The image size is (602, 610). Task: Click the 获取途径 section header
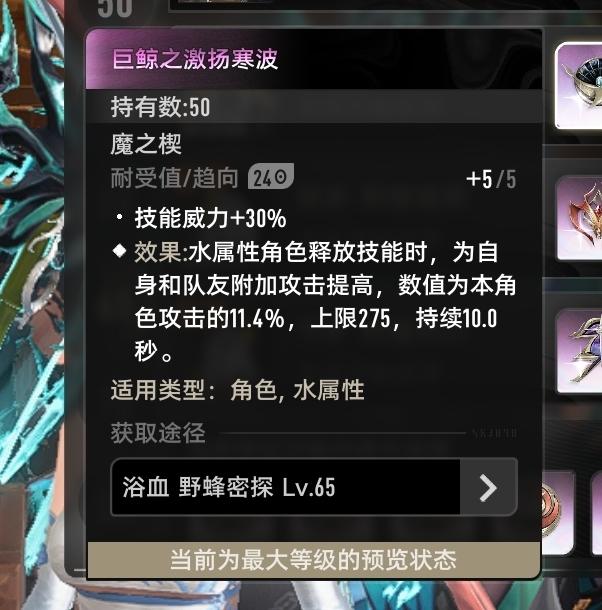pos(158,433)
